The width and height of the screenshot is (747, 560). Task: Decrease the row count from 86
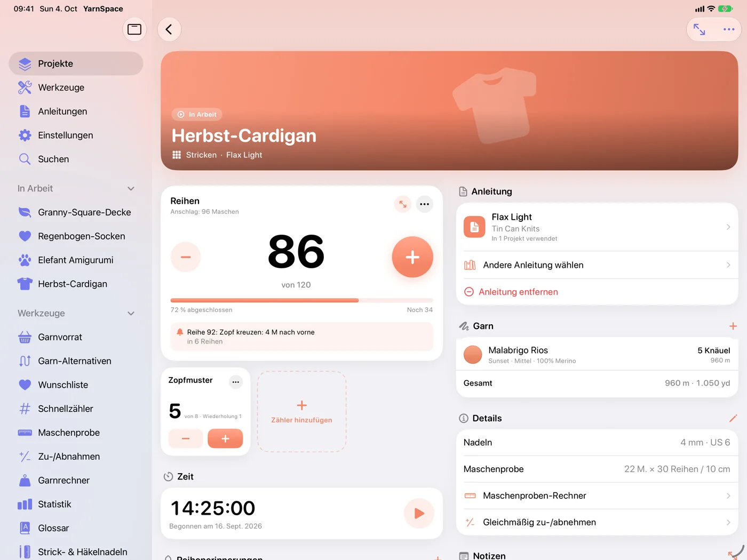point(186,257)
